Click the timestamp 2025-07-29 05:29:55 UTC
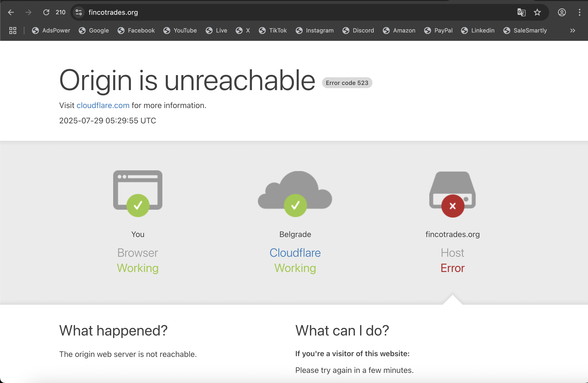 click(x=108, y=121)
